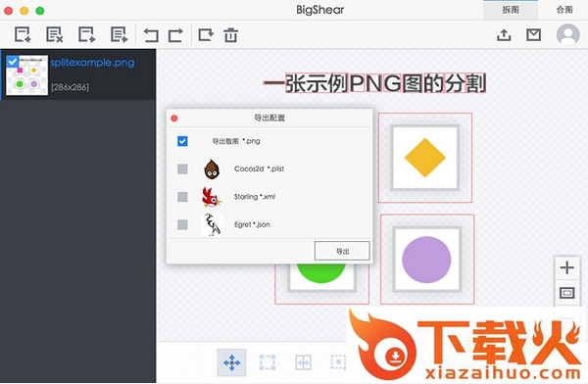
Task: Click the undo arrow in toolbar
Action: tap(151, 35)
